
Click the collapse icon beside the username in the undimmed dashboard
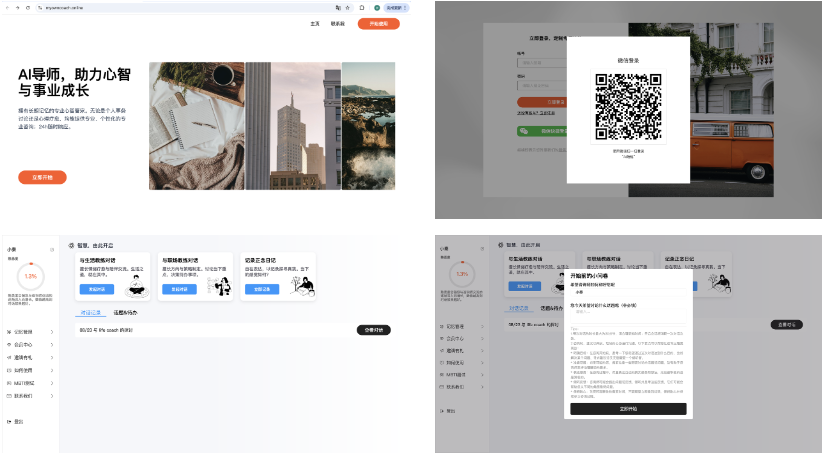(x=52, y=250)
